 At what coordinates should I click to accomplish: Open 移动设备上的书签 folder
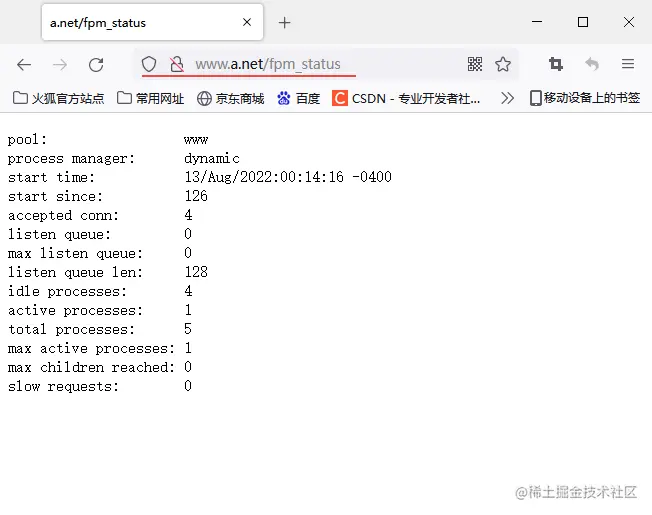coord(585,98)
